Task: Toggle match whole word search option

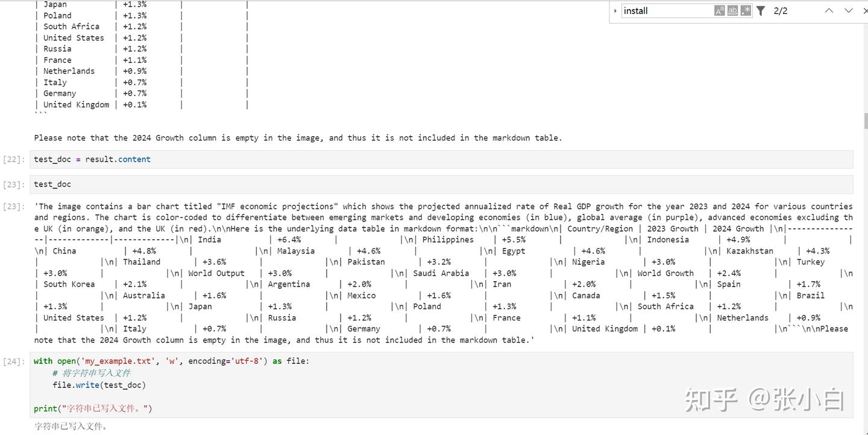Action: (733, 10)
